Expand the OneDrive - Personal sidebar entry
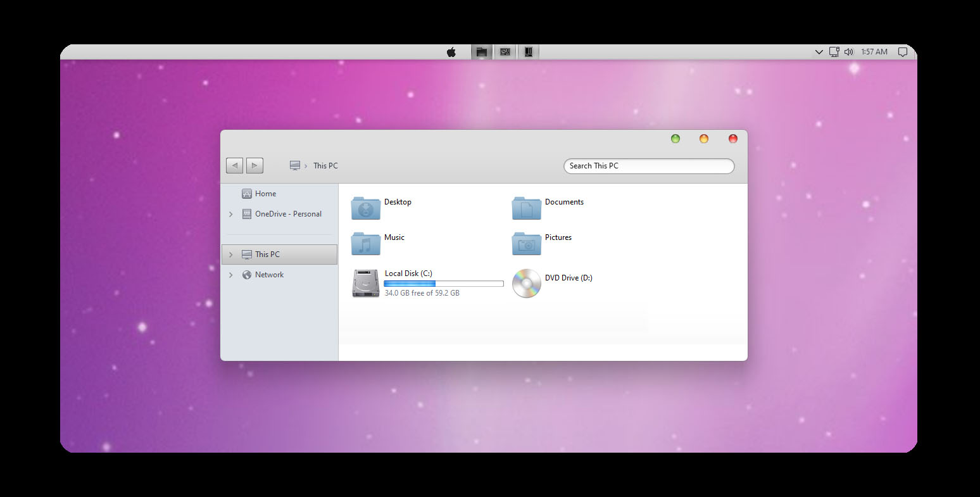This screenshot has width=980, height=497. (231, 214)
